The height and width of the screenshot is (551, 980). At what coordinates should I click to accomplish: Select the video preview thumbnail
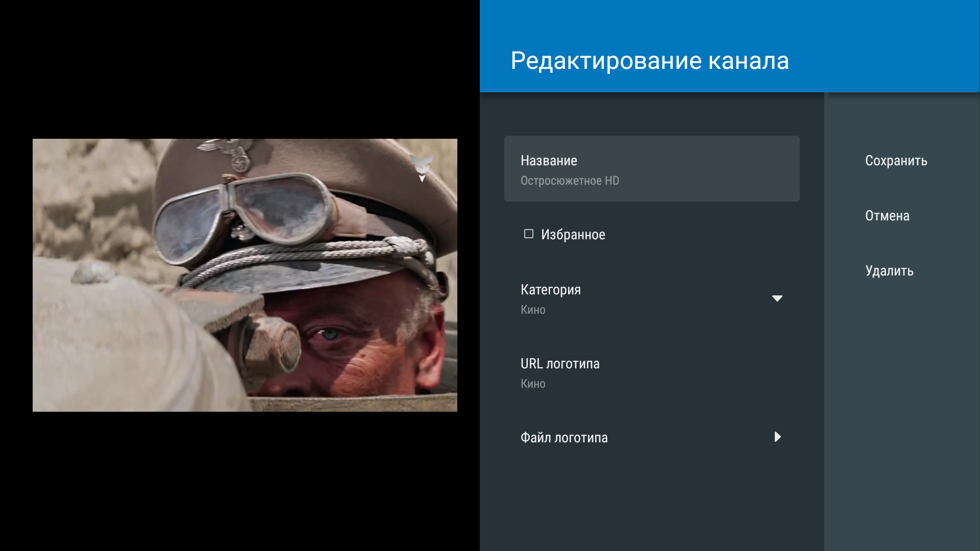point(245,275)
